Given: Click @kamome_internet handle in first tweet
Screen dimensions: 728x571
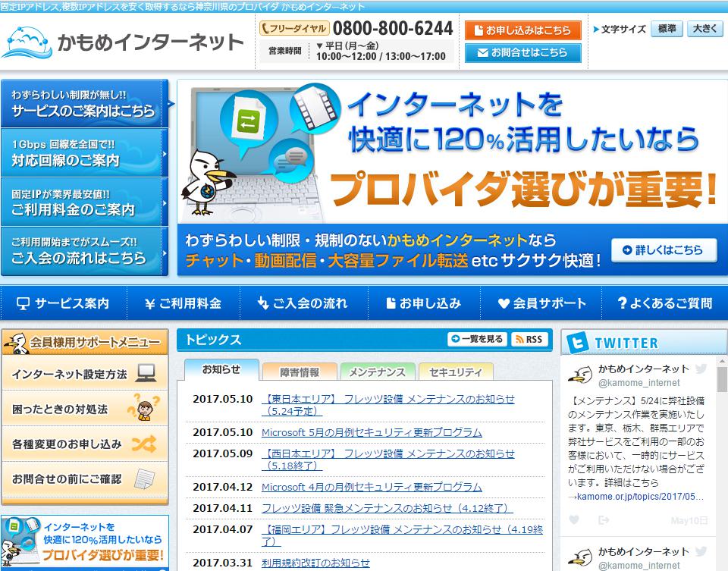Looking at the screenshot, I should click(x=639, y=382).
